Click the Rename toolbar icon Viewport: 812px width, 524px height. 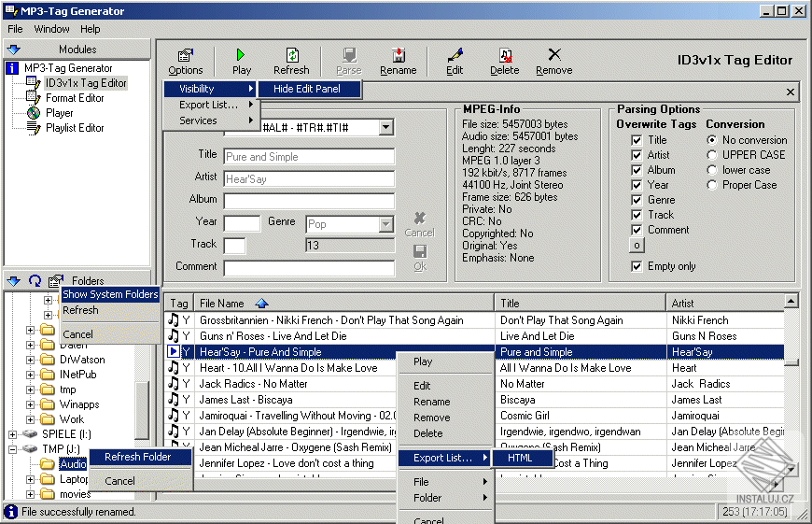(x=399, y=54)
